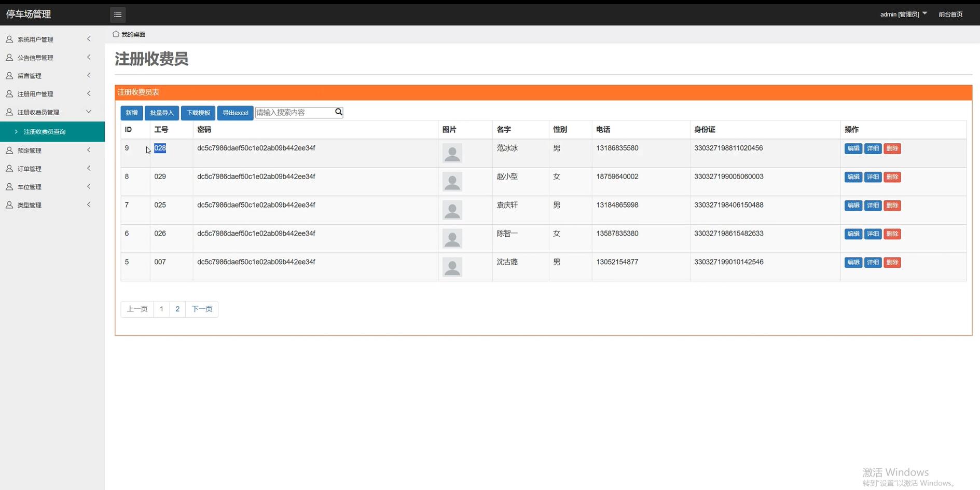The height and width of the screenshot is (490, 980).
Task: Expand the 预定管理 chevron
Action: pyautogui.click(x=89, y=150)
